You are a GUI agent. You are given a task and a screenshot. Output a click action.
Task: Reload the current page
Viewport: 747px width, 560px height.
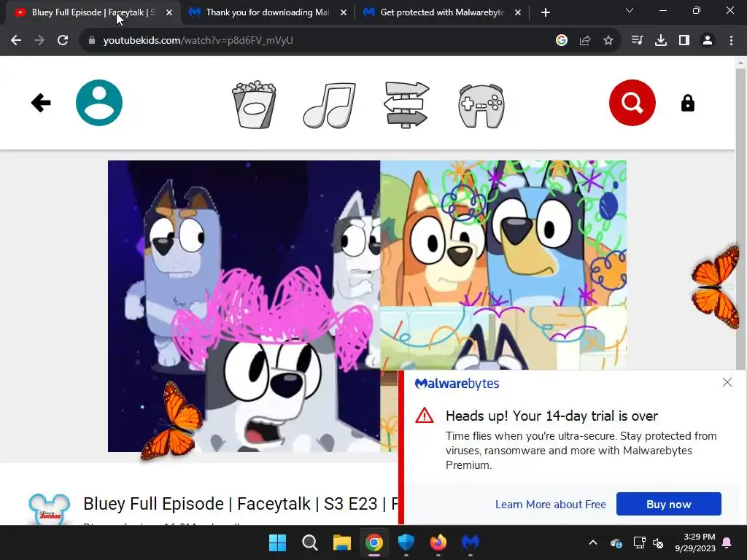point(63,41)
